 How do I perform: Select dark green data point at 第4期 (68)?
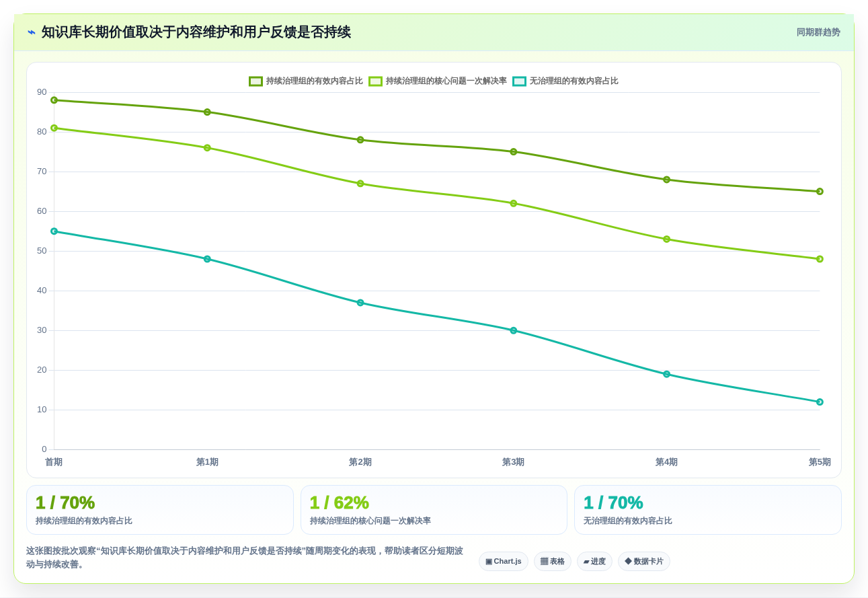point(667,180)
